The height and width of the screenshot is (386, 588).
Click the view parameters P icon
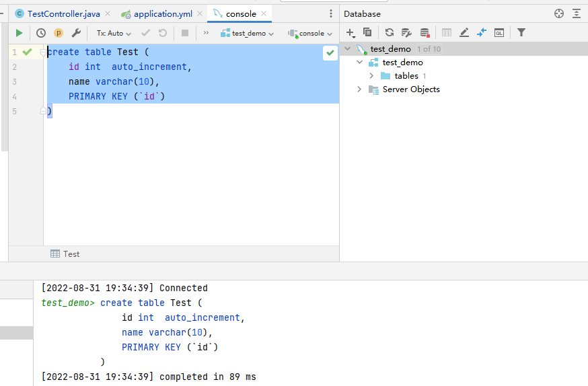pyautogui.click(x=59, y=33)
